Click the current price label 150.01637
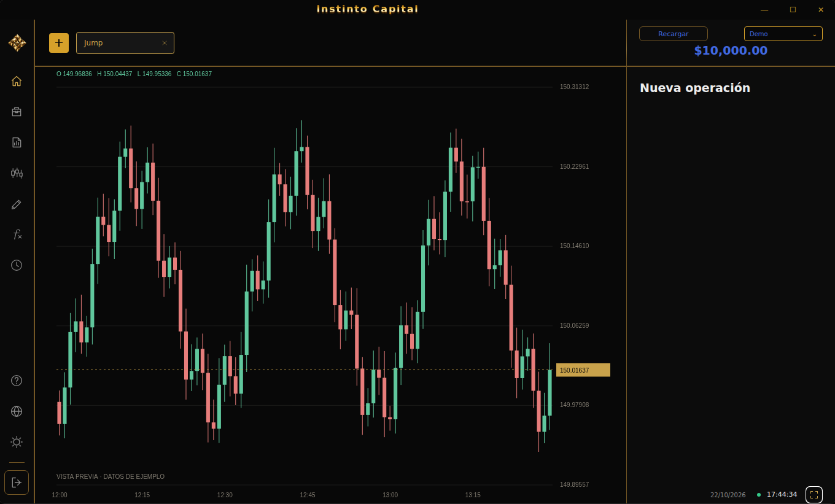 point(583,370)
